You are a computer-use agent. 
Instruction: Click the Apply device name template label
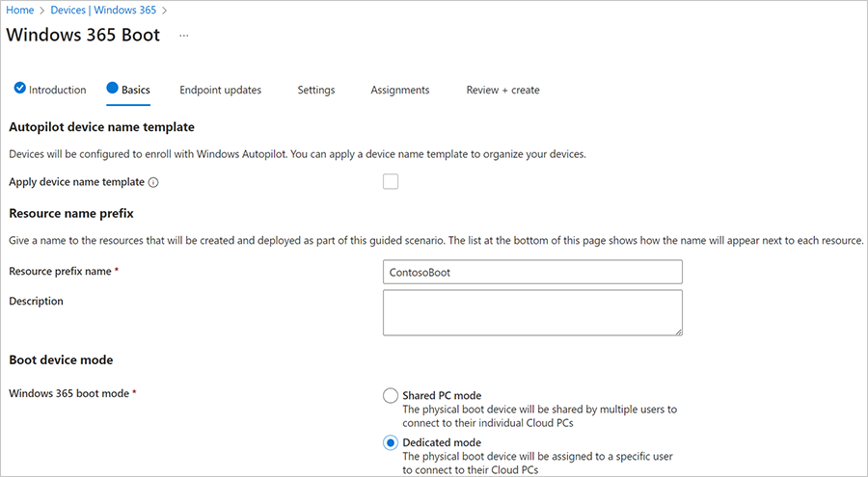tap(76, 182)
